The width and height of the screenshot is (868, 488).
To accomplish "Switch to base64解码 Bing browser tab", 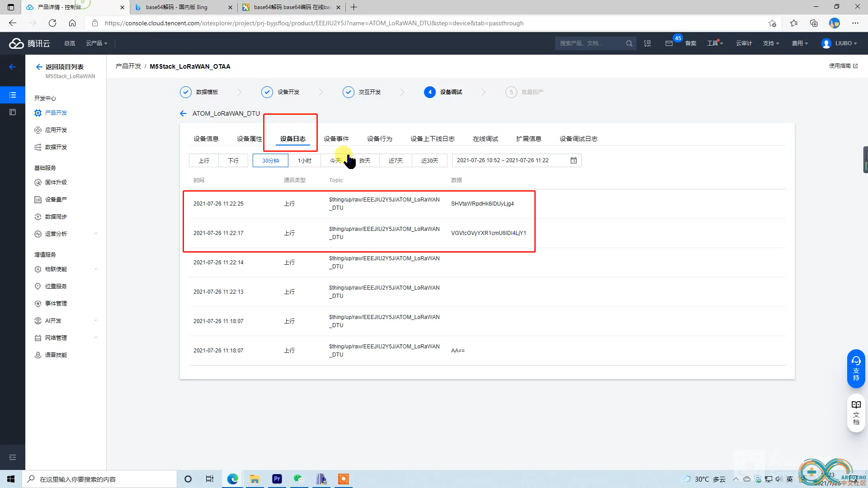I will [184, 7].
